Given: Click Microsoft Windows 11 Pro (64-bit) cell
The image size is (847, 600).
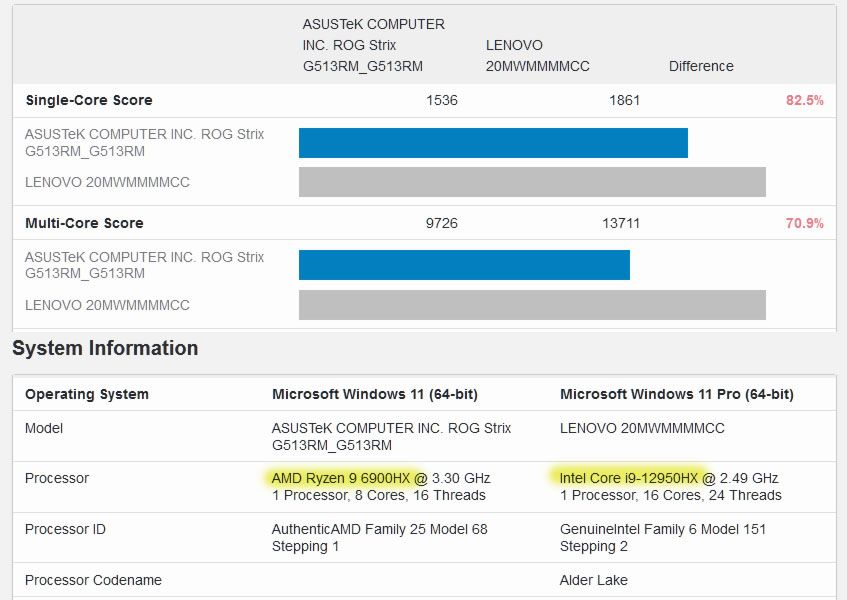Looking at the screenshot, I should (677, 394).
